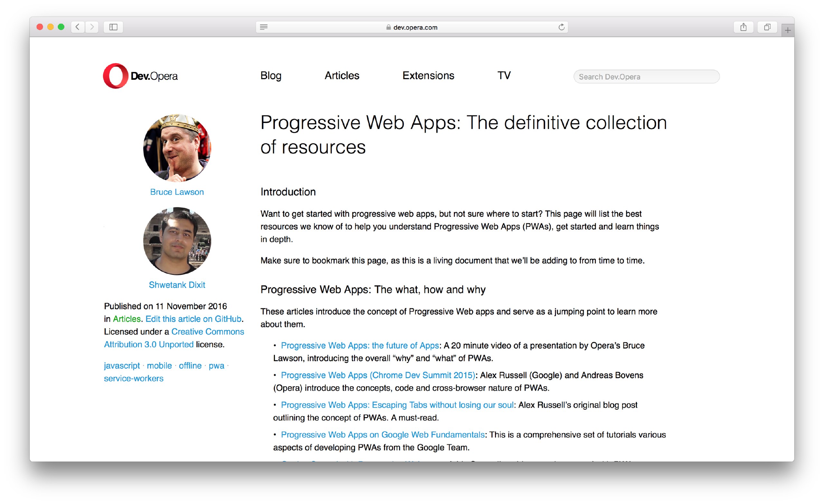Screen dimensions: 824x504
Task: Open the Share icon in toolbar
Action: pos(744,27)
